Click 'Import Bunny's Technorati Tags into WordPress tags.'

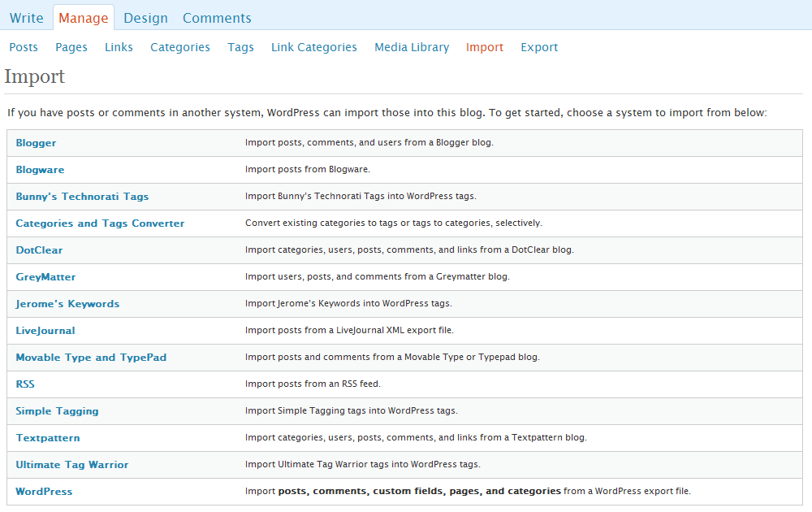click(361, 197)
